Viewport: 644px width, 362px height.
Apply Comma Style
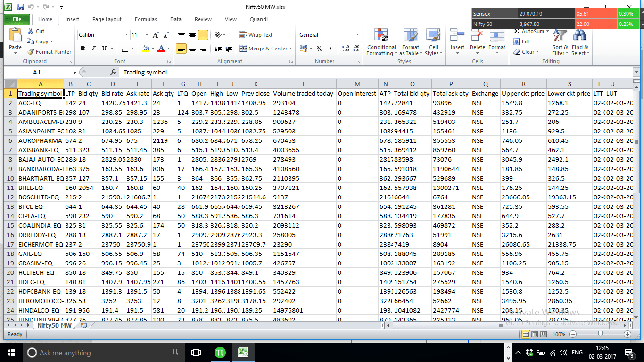[330, 49]
